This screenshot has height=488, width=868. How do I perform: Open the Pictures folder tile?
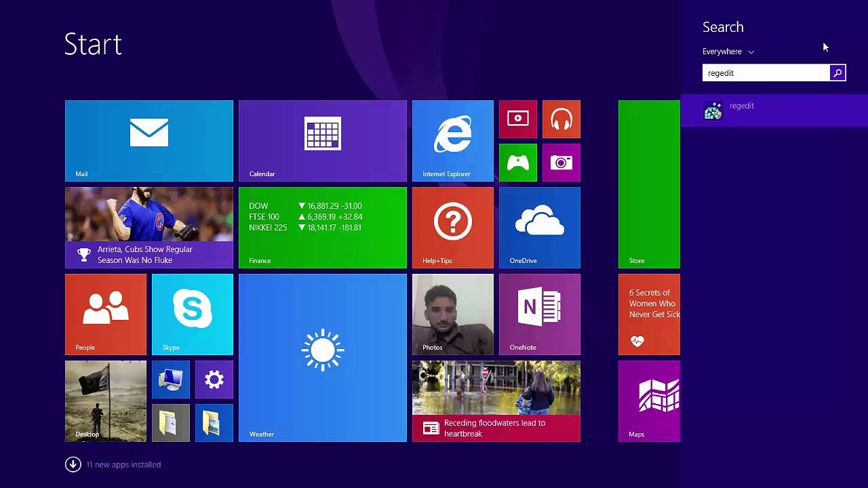tap(214, 423)
